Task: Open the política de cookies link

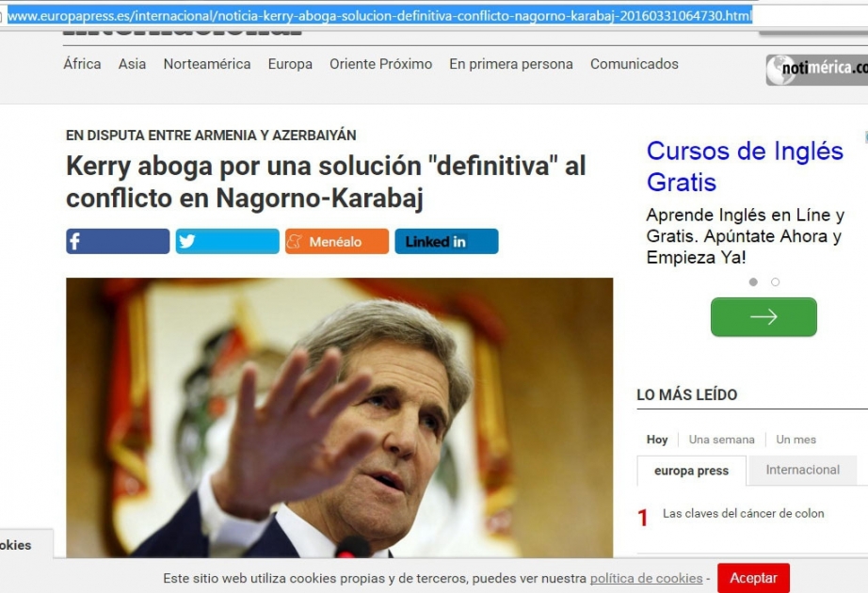Action: [646, 579]
